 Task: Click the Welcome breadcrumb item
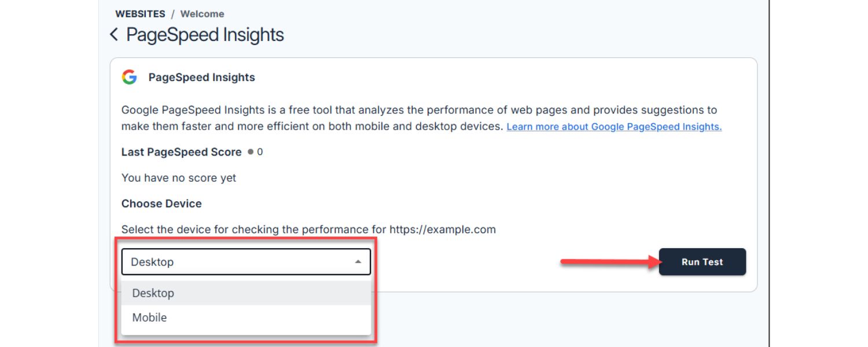click(202, 14)
